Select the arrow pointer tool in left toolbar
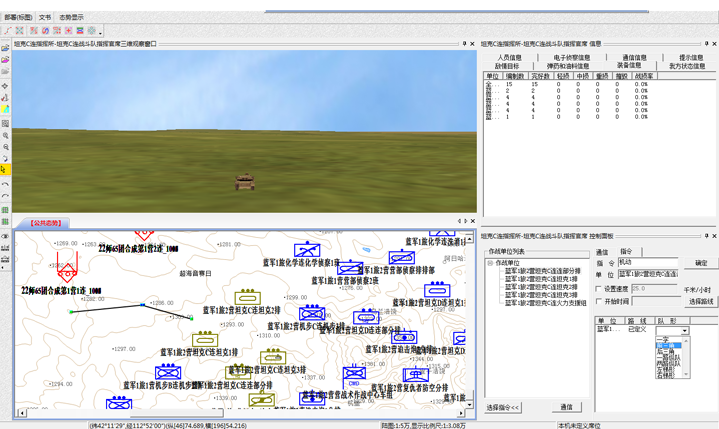 [x=5, y=171]
